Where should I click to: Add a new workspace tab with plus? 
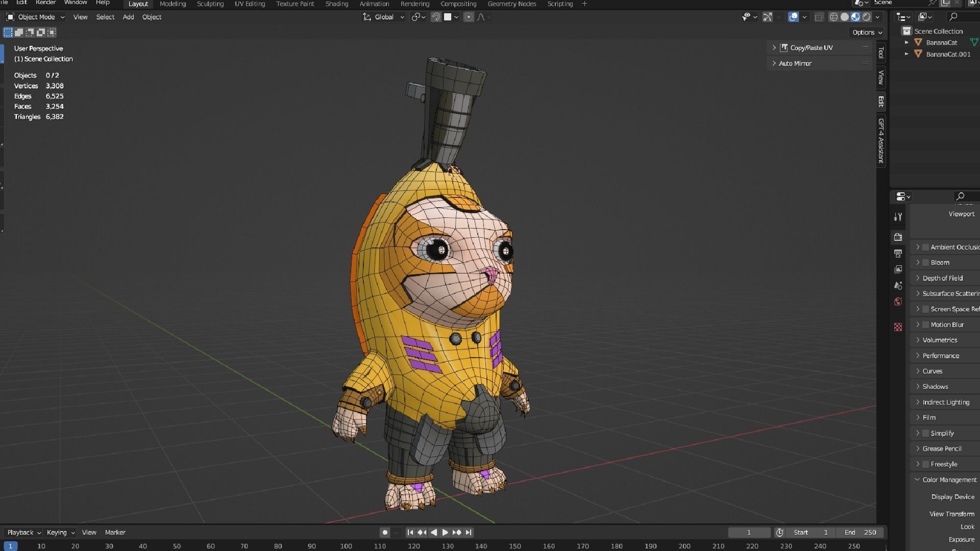584,4
